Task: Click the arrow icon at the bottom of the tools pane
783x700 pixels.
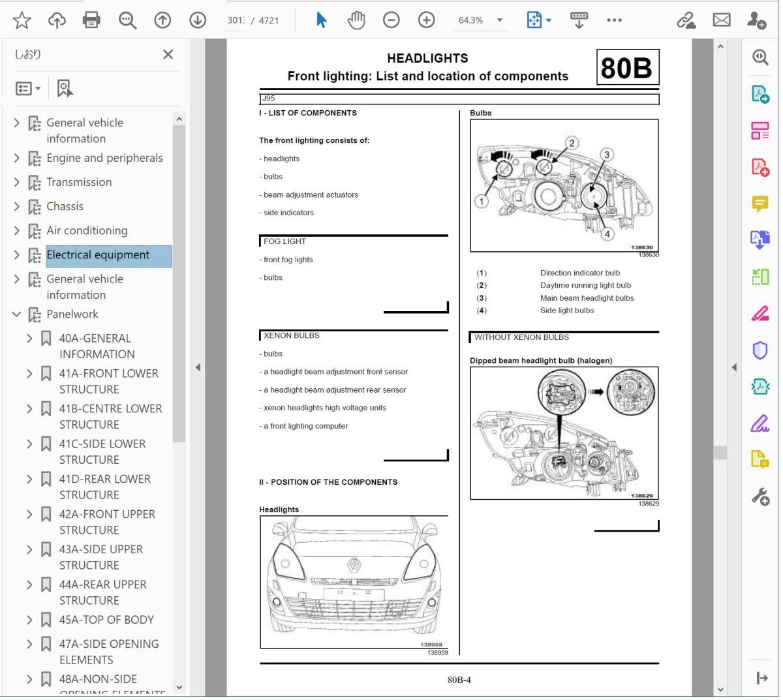Action: 762,678
